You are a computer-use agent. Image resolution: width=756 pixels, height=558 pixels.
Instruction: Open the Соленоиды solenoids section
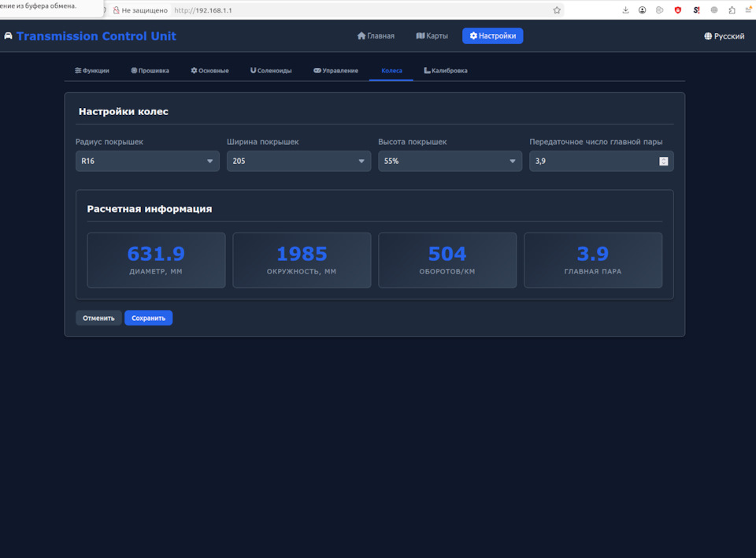coord(254,70)
